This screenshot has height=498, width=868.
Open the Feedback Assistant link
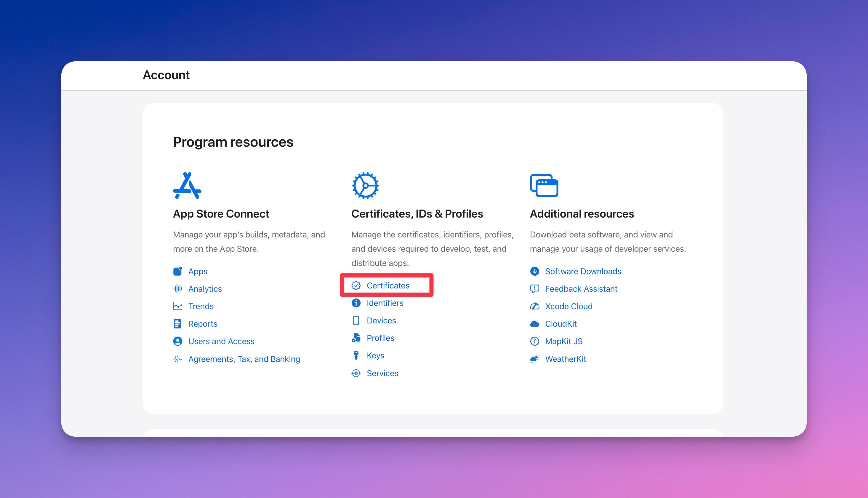click(581, 289)
